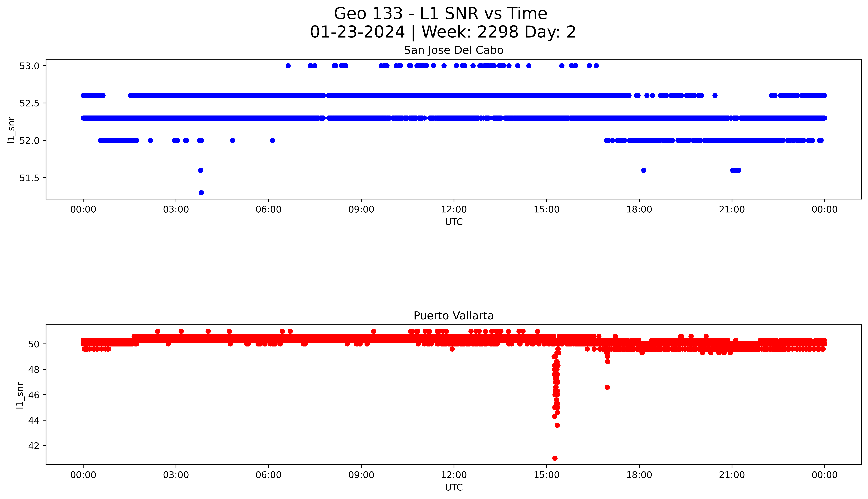Click the l1_snr axis label of Puerto Vallarta plot
Viewport: 868px width, 499px height.
20,396
